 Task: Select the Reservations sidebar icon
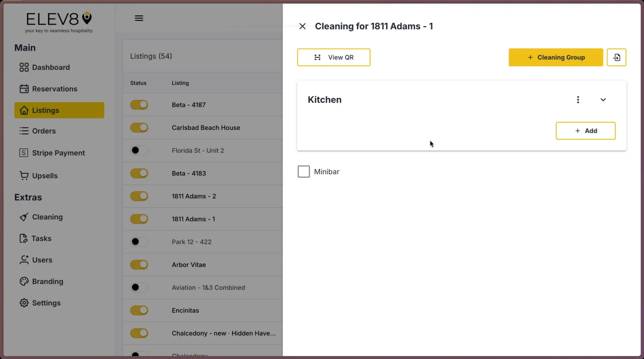click(x=24, y=88)
